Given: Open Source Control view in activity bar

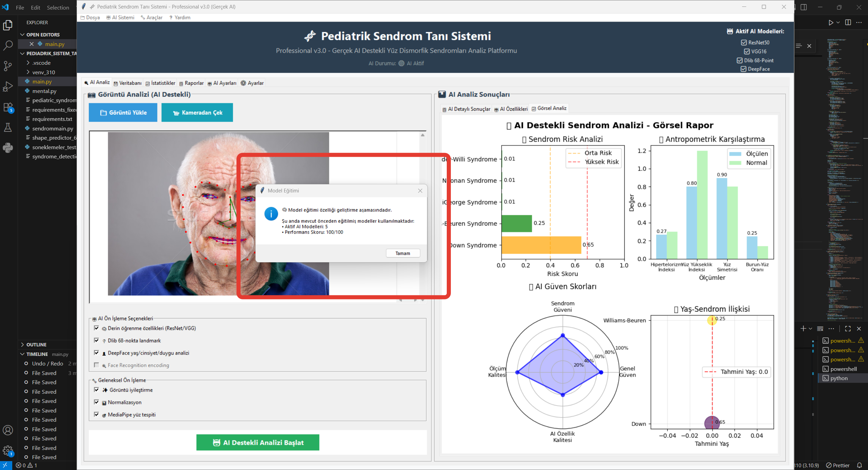Looking at the screenshot, I should 7,66.
